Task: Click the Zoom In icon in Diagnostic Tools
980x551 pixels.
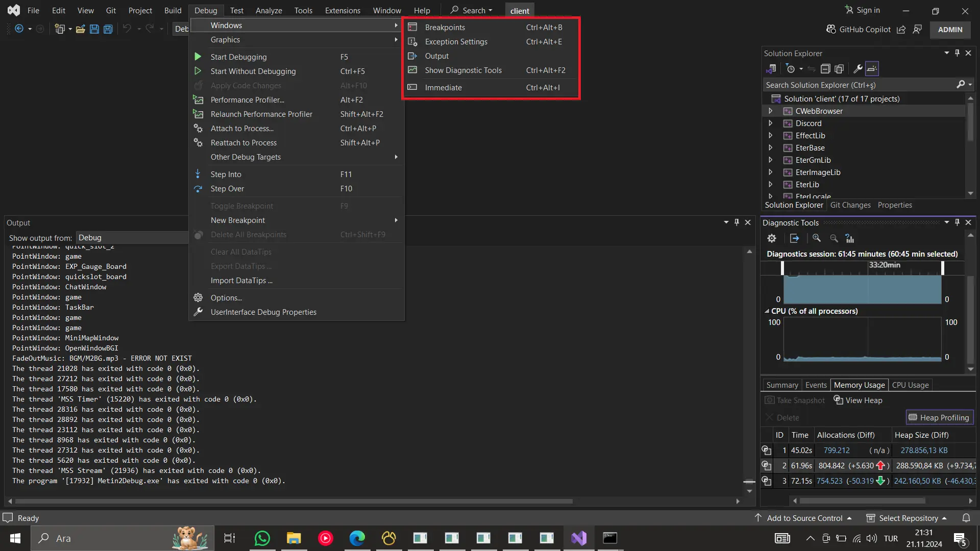Action: tap(817, 238)
